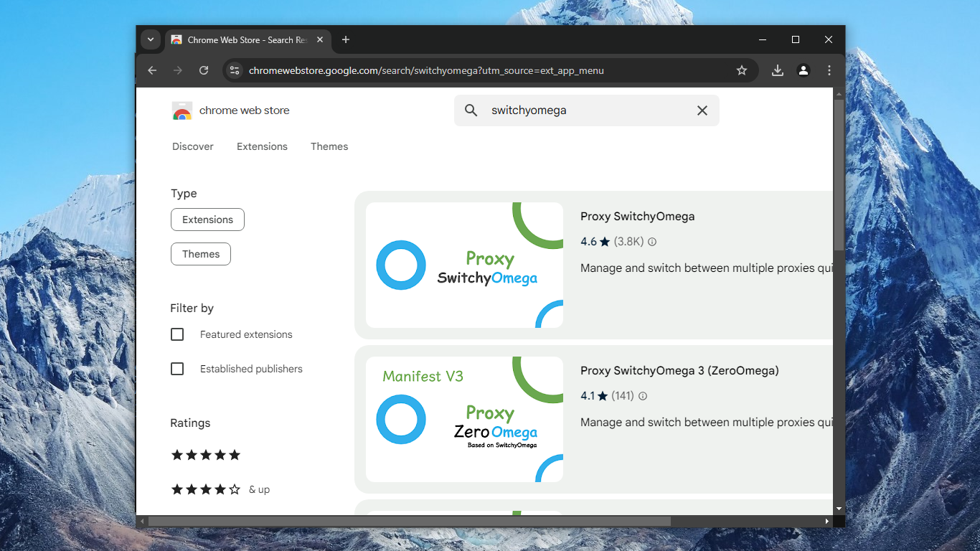Select the Chrome Web Store browser tab
Image resolution: width=980 pixels, height=551 pixels.
click(x=248, y=39)
